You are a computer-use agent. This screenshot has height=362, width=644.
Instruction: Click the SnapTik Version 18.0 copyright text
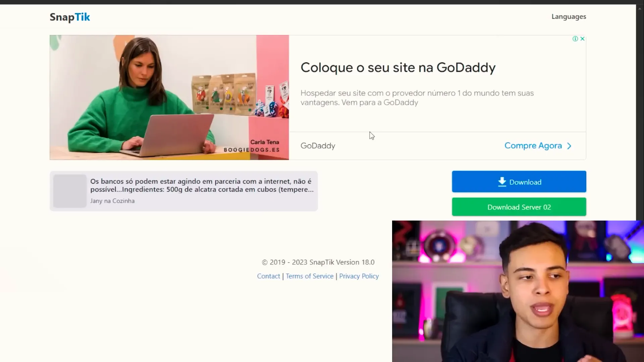(x=318, y=262)
